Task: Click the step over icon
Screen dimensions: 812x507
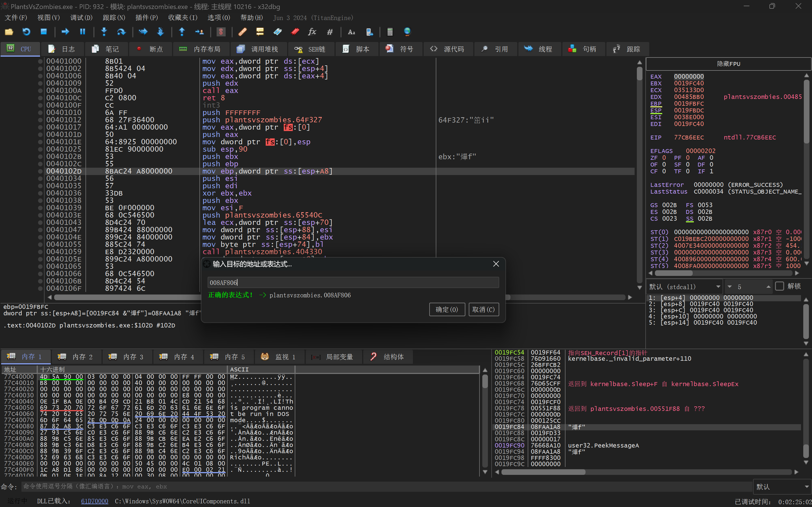Action: pyautogui.click(x=121, y=32)
